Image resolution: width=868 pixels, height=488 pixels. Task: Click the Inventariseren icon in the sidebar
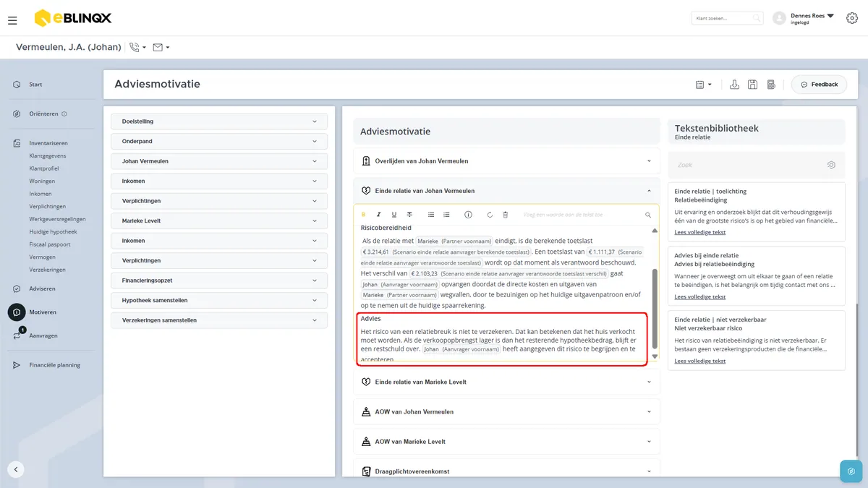(17, 143)
